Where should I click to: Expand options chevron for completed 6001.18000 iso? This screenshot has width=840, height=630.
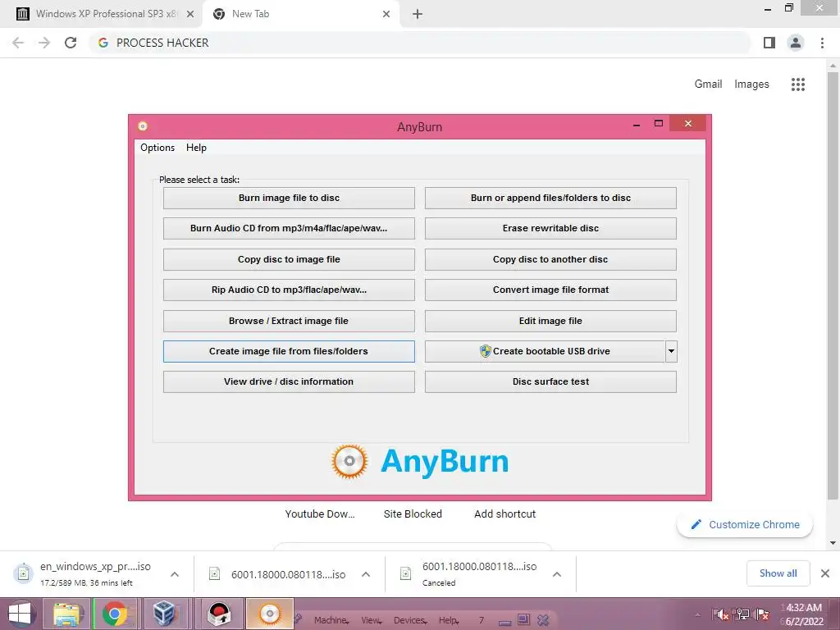tap(366, 574)
